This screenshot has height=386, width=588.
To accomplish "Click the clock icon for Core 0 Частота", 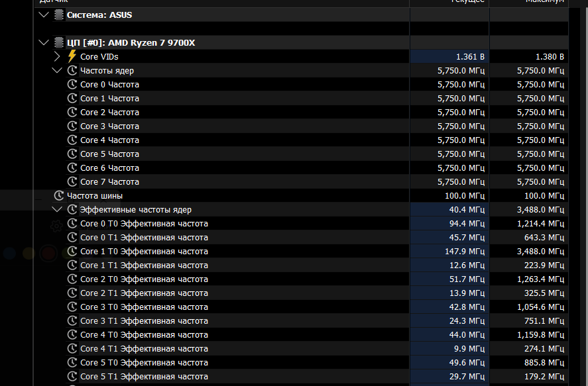I will [72, 84].
